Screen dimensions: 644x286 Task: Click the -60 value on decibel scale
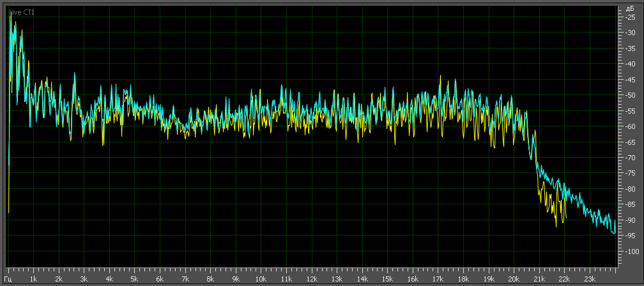point(630,126)
